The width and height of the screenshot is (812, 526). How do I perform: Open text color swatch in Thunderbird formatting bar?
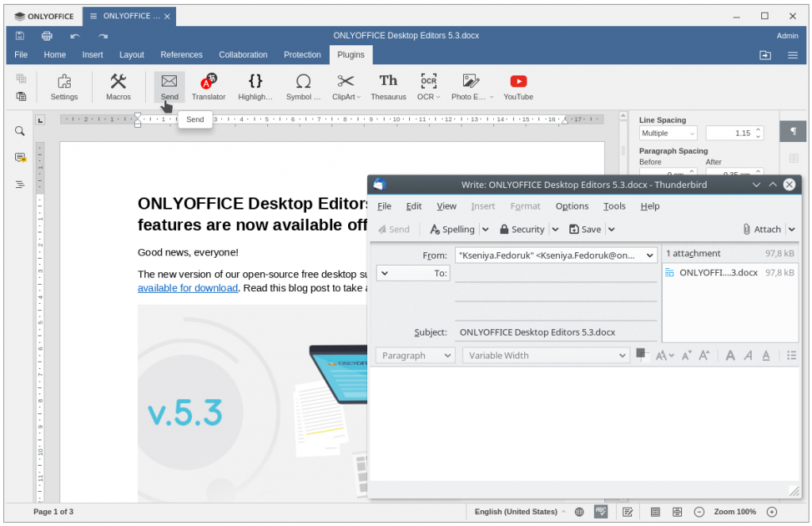(641, 355)
